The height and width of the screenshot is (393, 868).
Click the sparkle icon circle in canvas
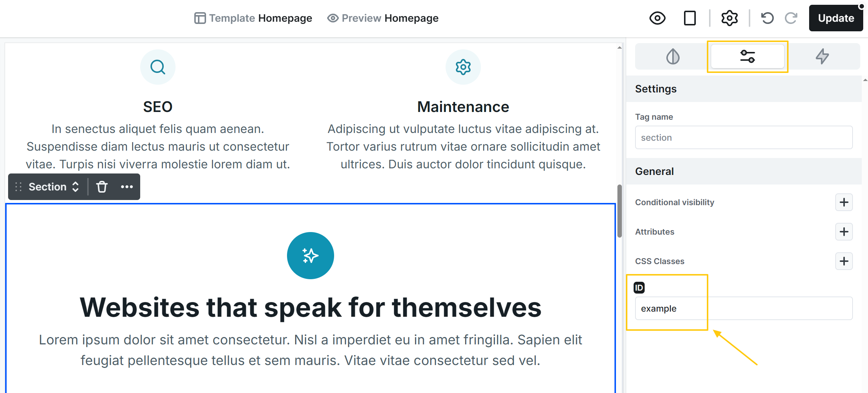[310, 256]
